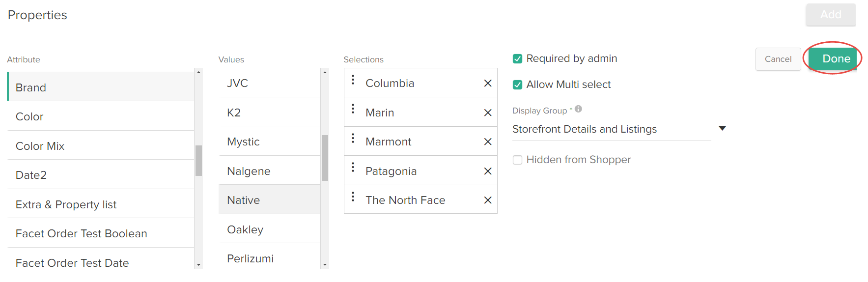Screen dimensions: 868x282
Task: Uncheck Required by admin checkbox
Action: [517, 59]
